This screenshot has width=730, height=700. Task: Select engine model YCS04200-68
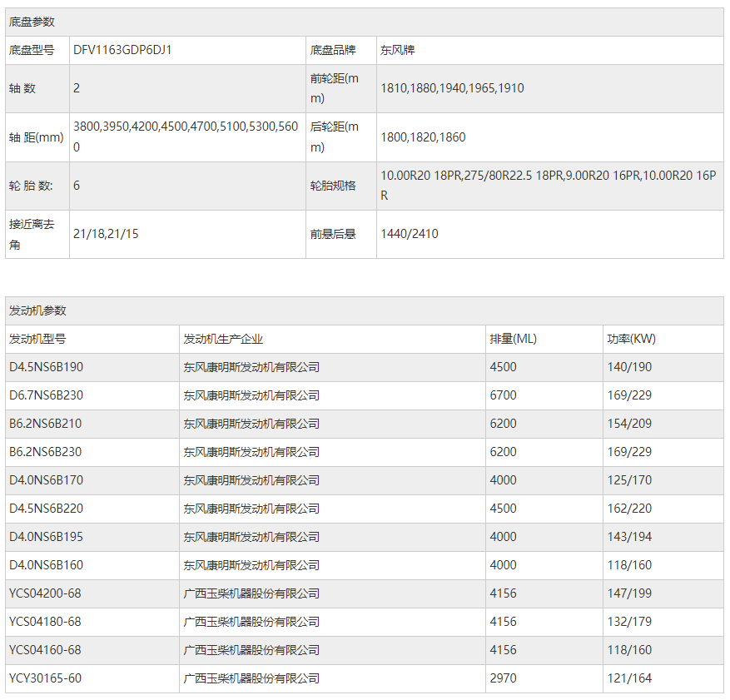pos(45,593)
